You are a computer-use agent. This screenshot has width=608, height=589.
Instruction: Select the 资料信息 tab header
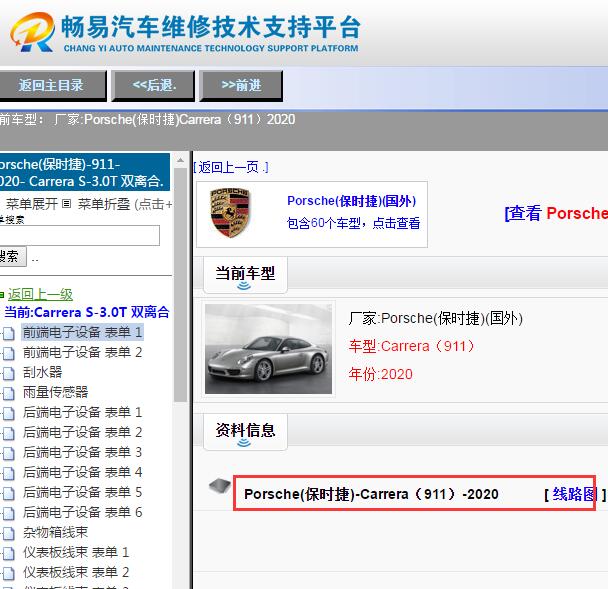245,431
